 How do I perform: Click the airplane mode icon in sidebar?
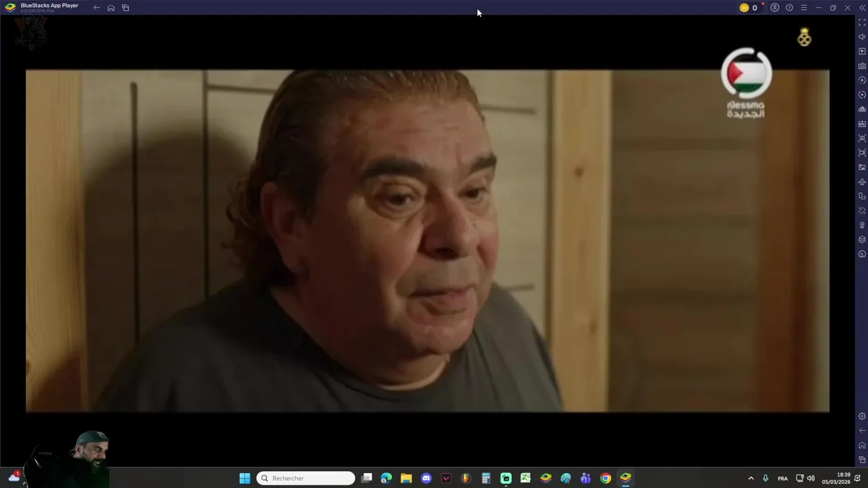pos(862,182)
